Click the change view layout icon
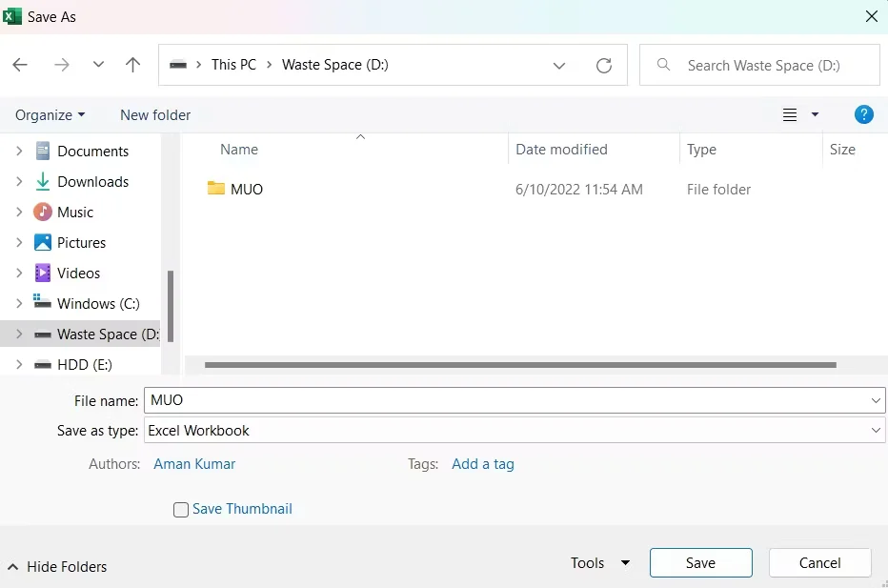888x588 pixels. coord(789,114)
